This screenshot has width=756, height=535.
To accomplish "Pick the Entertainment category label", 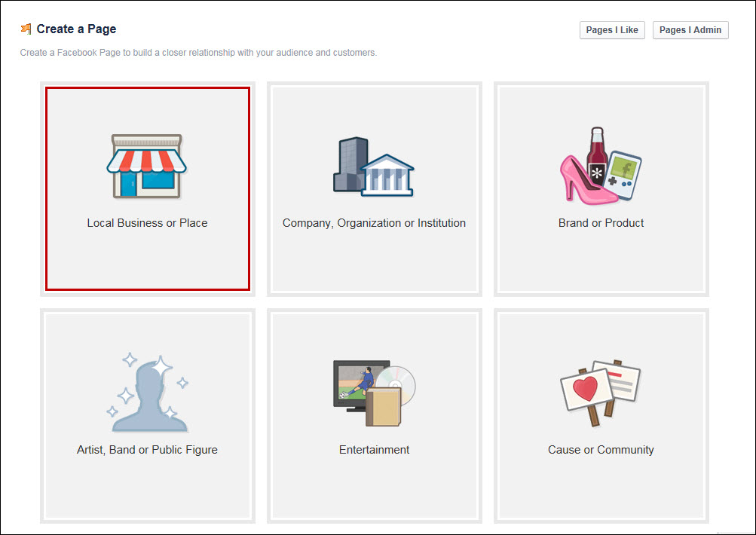I will 374,450.
